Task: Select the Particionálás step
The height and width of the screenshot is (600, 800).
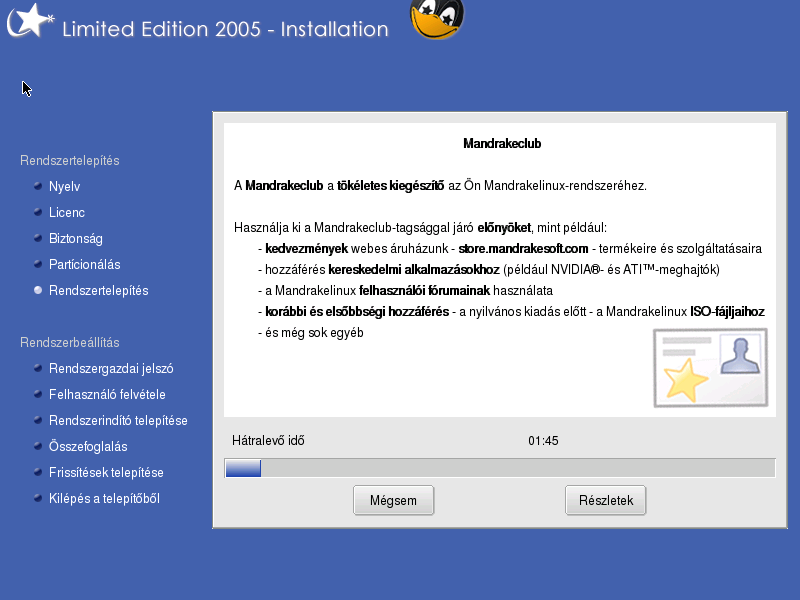Action: (85, 264)
